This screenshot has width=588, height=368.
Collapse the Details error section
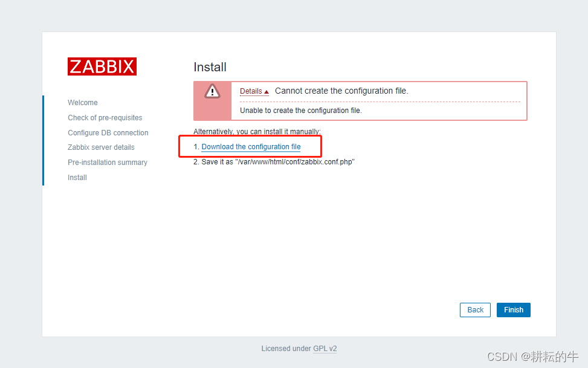254,91
